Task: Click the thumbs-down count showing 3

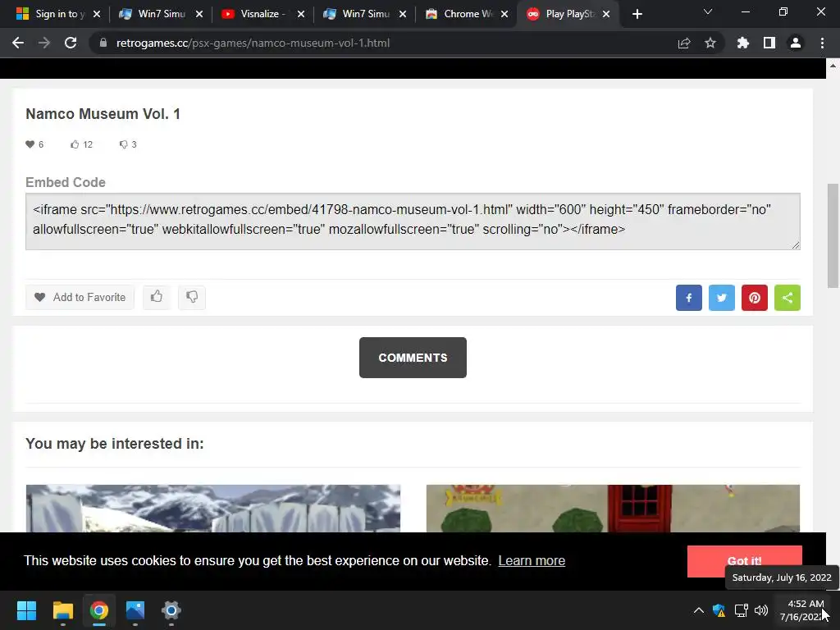Action: pos(128,144)
